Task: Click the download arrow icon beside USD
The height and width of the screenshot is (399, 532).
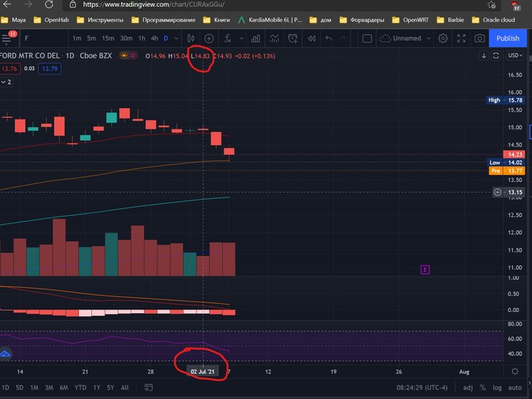Action: pos(484,55)
